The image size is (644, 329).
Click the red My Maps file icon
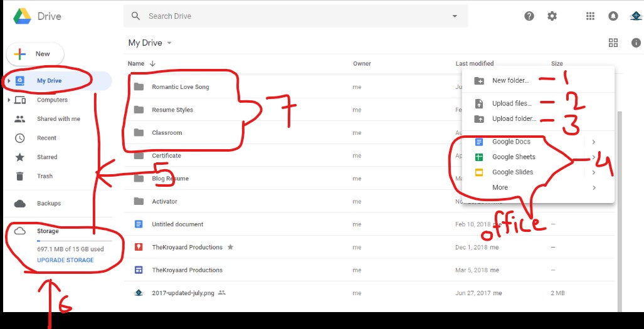(139, 247)
